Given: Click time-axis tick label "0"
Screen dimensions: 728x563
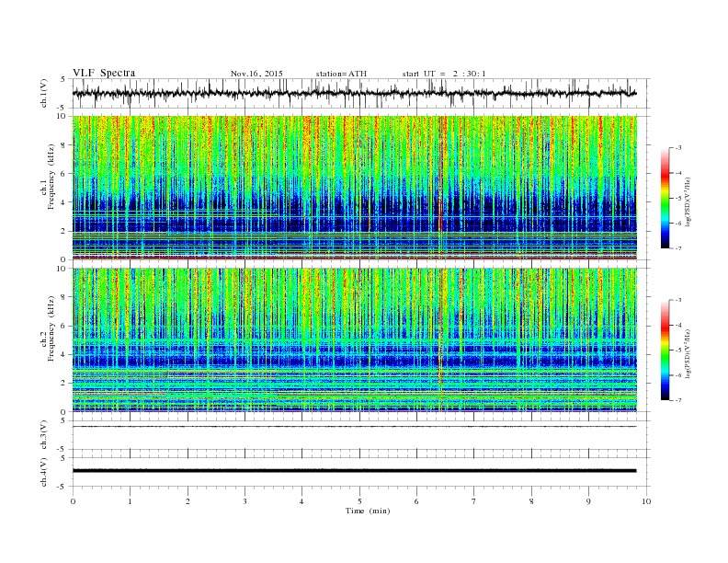Looking at the screenshot, I should tap(73, 501).
